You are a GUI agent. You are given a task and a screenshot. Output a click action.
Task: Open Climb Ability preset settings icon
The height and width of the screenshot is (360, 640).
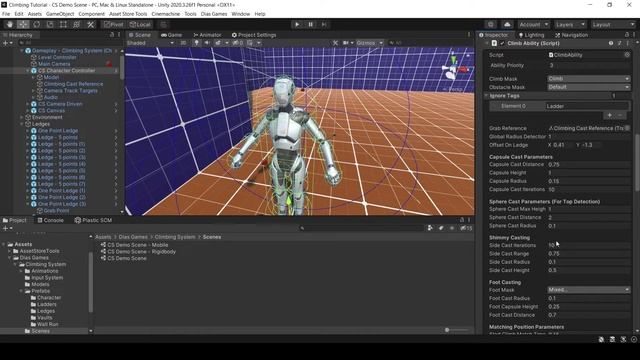tap(619, 43)
